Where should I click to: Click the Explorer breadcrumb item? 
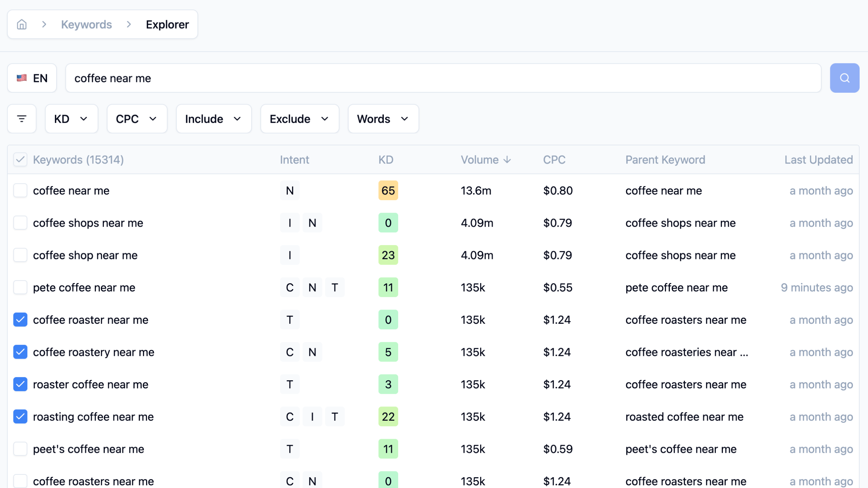pos(167,24)
